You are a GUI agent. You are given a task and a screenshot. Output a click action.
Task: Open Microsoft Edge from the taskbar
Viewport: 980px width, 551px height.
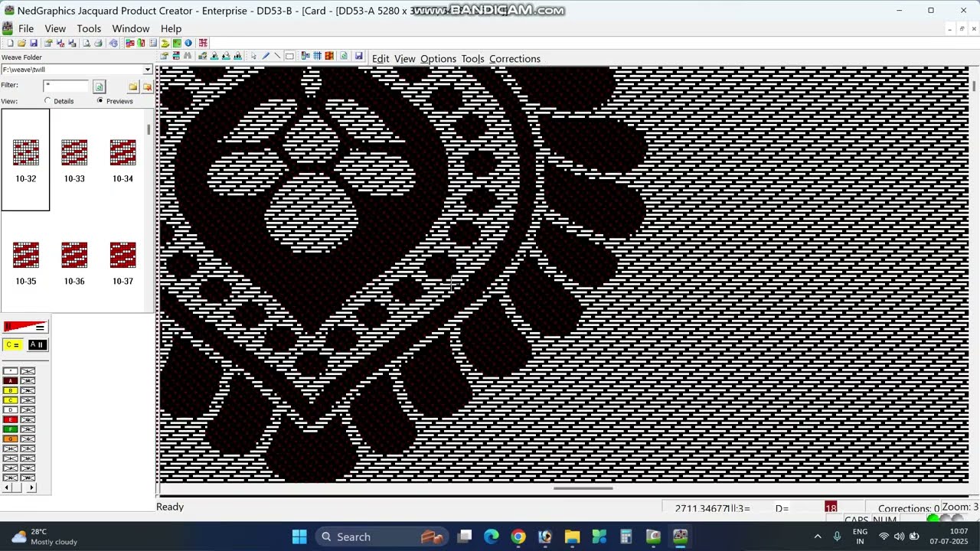491,536
